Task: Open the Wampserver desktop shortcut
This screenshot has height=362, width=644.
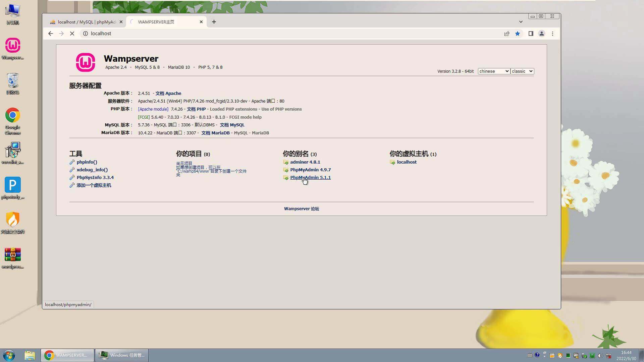Action: pos(13,49)
